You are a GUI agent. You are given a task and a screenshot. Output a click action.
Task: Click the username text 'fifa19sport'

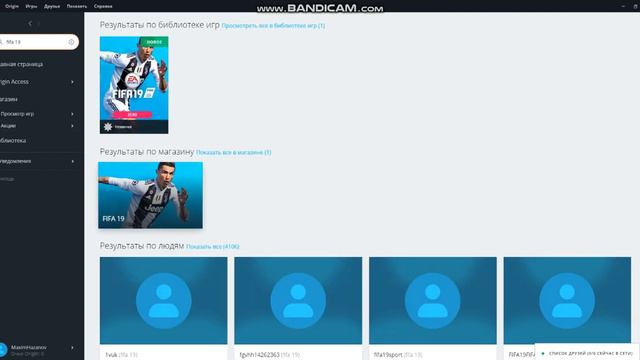click(x=388, y=355)
